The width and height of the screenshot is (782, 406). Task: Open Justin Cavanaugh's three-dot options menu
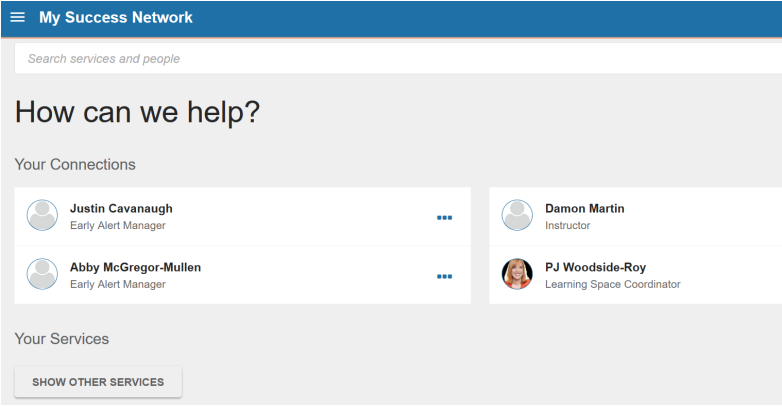[444, 217]
